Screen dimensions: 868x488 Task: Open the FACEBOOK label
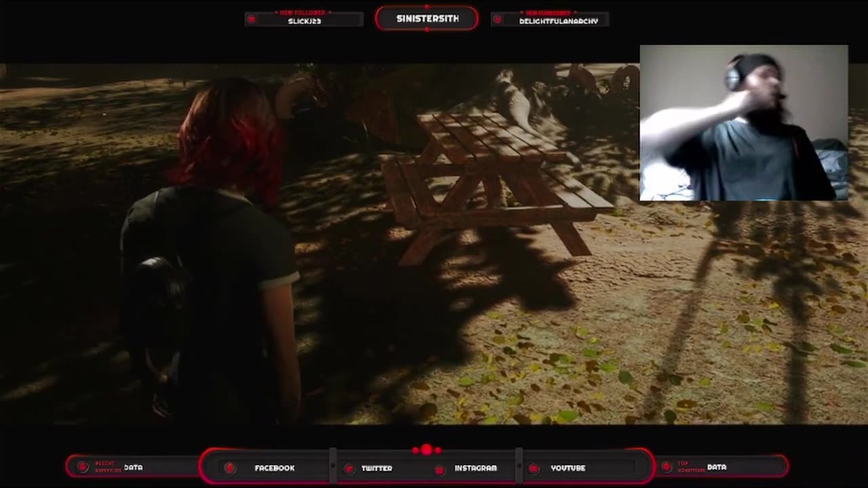click(275, 468)
